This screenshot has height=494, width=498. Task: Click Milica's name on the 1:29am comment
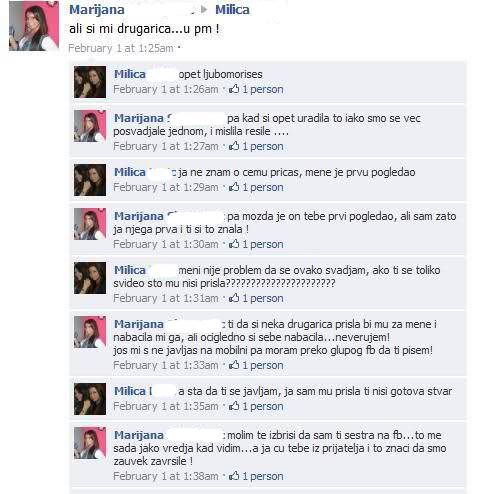(130, 172)
